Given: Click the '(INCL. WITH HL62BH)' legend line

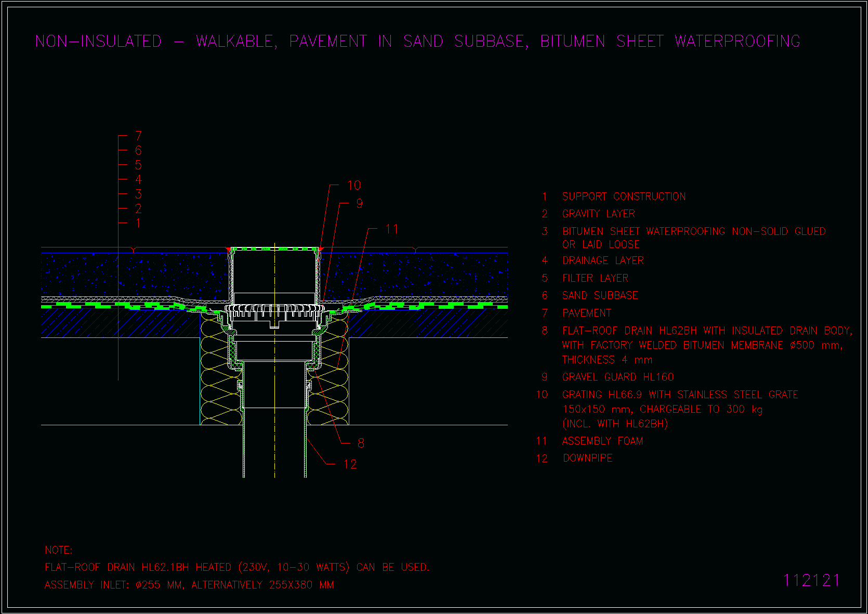Looking at the screenshot, I should (615, 424).
